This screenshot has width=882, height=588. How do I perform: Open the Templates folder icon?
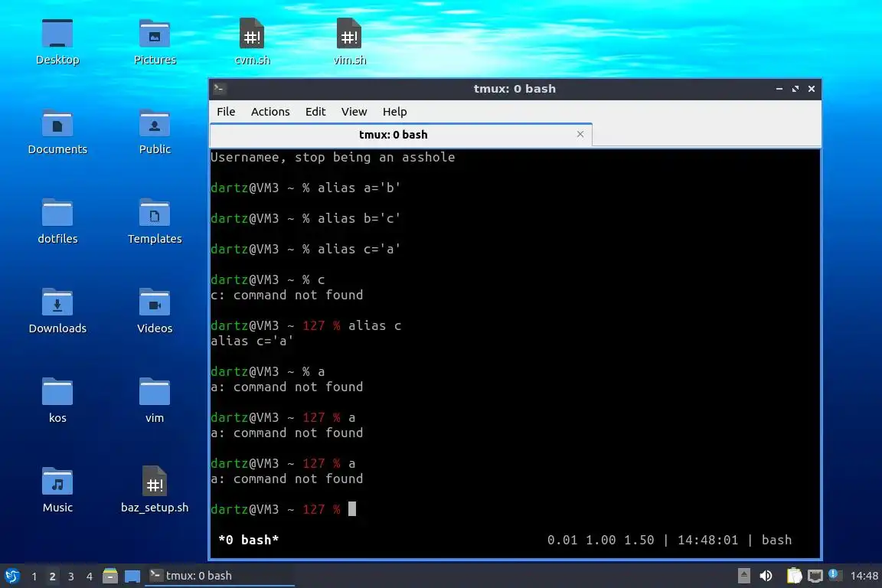[155, 221]
